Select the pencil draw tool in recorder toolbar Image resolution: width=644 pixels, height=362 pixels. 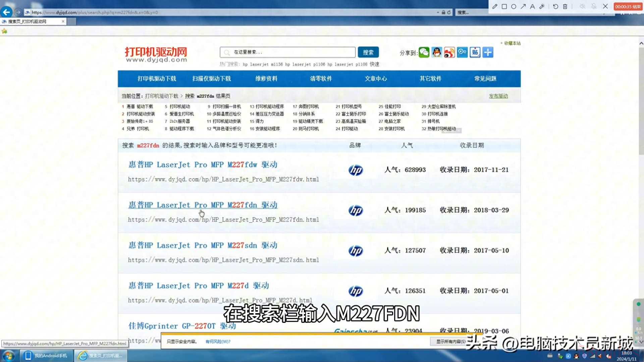[495, 6]
